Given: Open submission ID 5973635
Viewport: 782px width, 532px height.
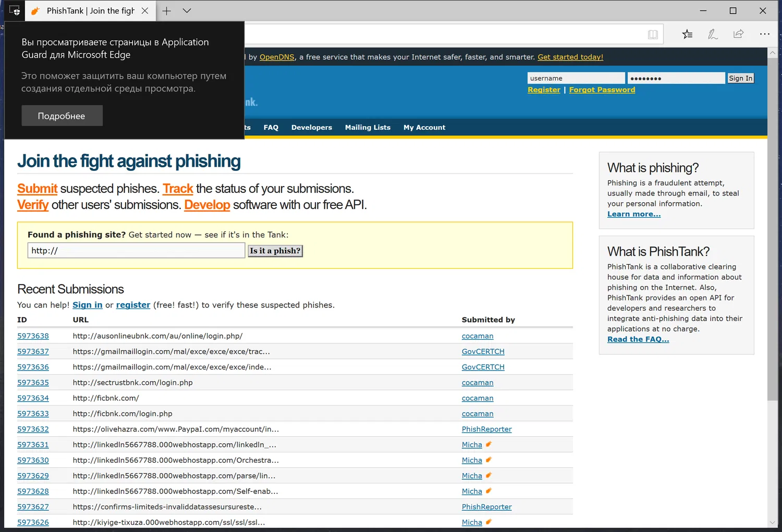Looking at the screenshot, I should pyautogui.click(x=33, y=382).
